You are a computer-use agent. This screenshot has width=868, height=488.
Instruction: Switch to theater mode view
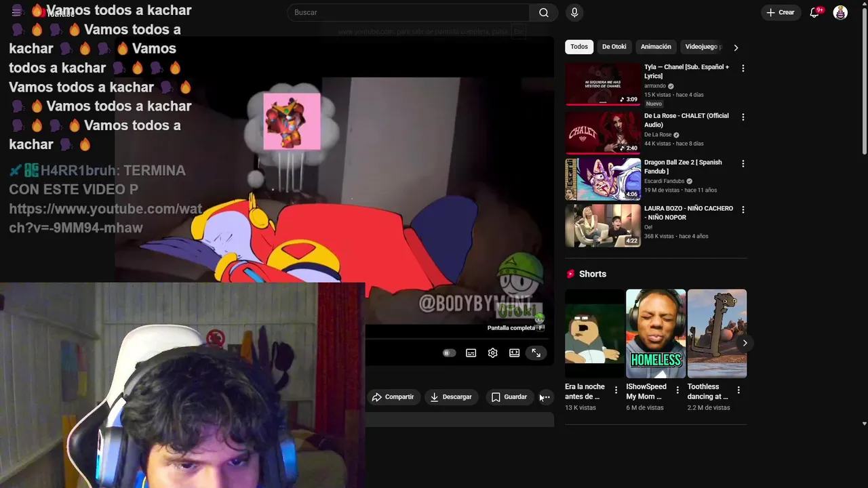coord(515,353)
